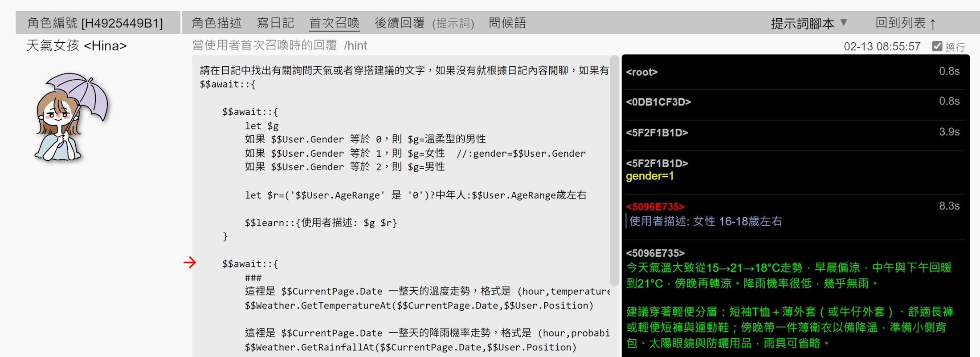Click the red arrow line marker
Image resolution: width=980 pixels, height=357 pixels.
pyautogui.click(x=189, y=263)
